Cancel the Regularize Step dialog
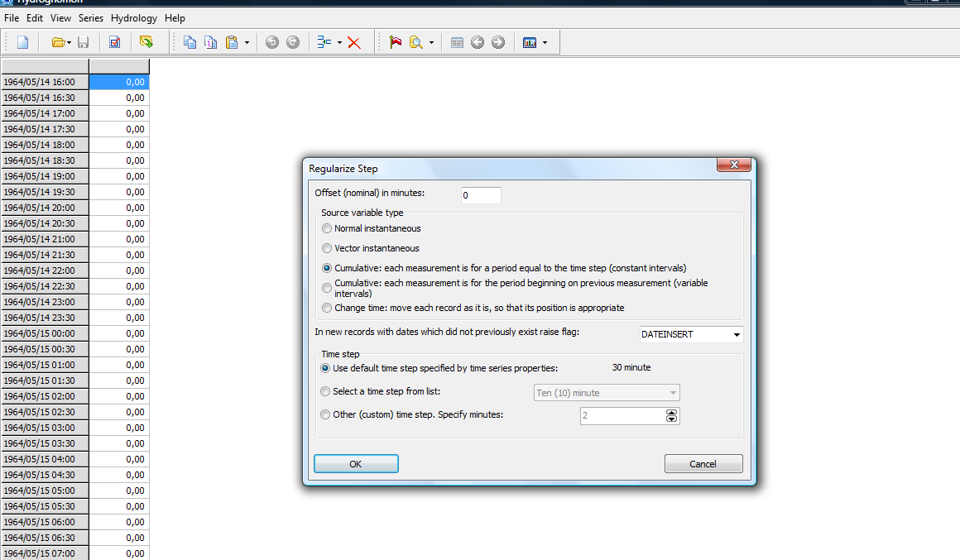Viewport: 960px width, 560px height. point(703,464)
